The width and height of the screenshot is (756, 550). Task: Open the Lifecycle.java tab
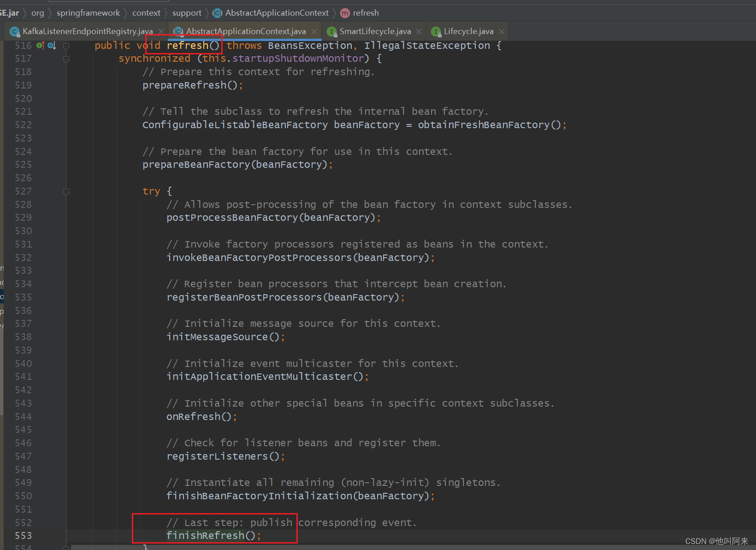pyautogui.click(x=468, y=31)
